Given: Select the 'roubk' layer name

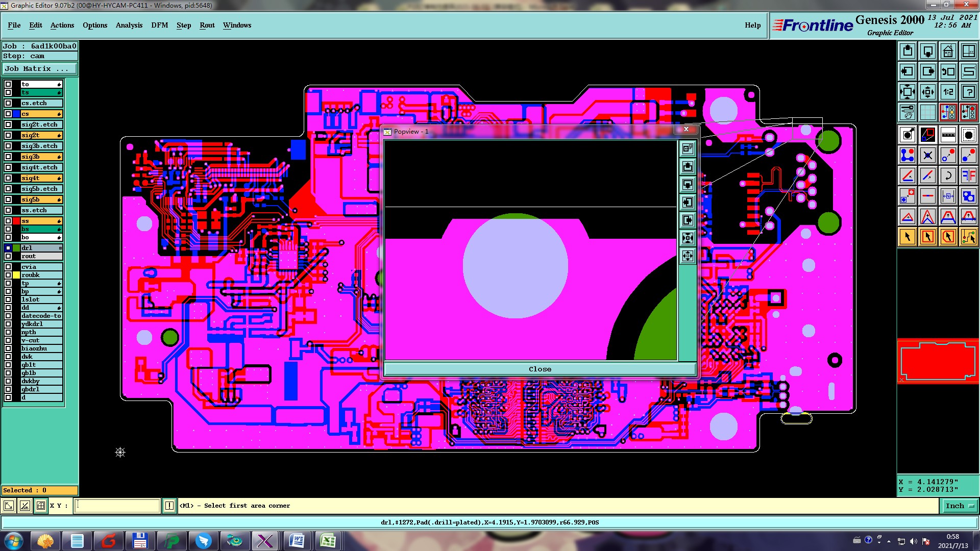Looking at the screenshot, I should tap(41, 275).
